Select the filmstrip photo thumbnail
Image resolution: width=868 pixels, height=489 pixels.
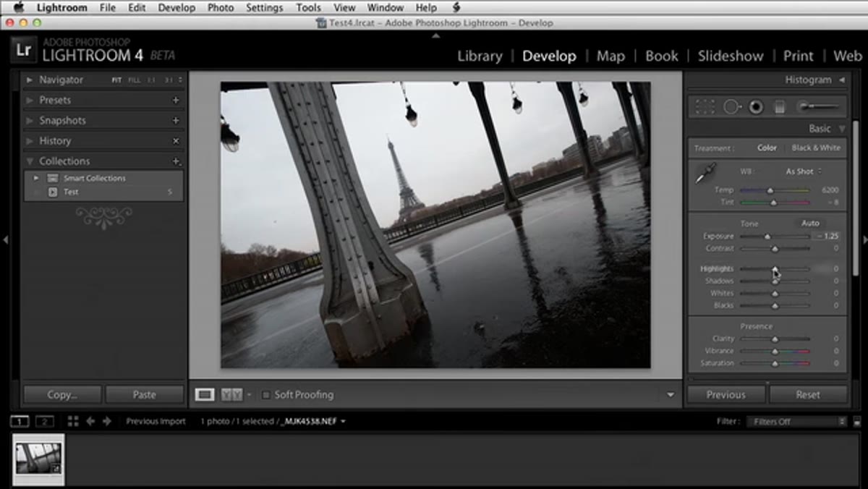click(x=39, y=459)
